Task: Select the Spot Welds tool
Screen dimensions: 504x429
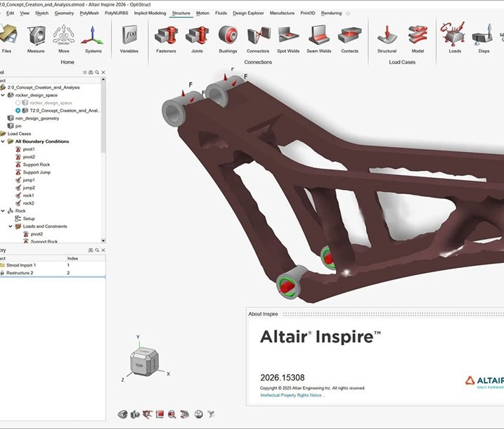Action: pos(288,35)
